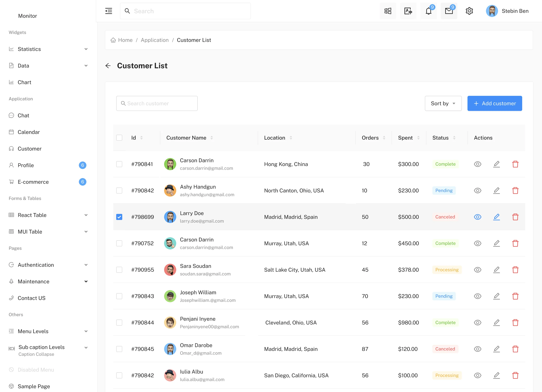The height and width of the screenshot is (392, 542).
Task: Open the Sort by dropdown
Action: pos(443,104)
